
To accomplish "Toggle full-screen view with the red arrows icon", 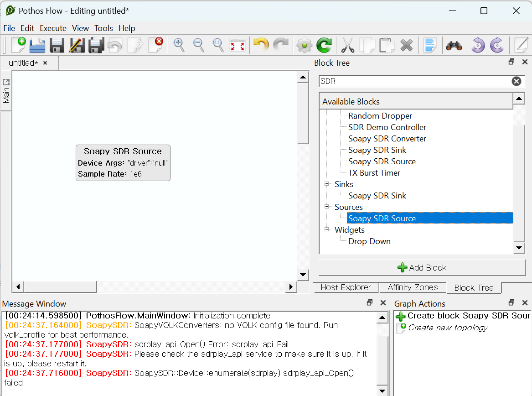I will pyautogui.click(x=238, y=45).
